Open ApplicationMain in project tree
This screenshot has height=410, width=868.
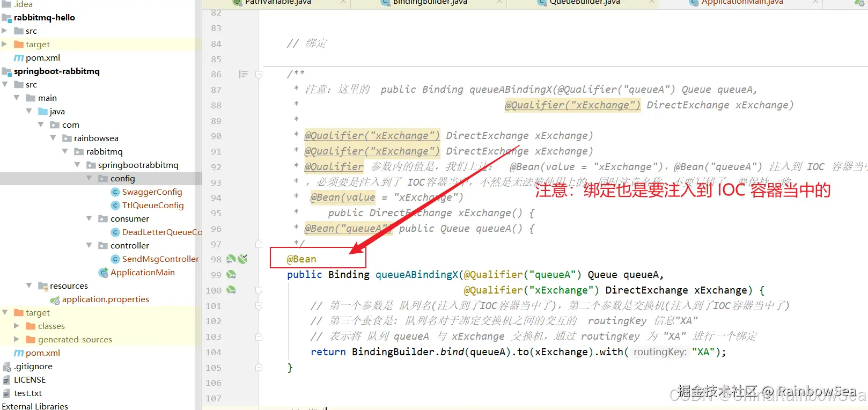click(143, 273)
